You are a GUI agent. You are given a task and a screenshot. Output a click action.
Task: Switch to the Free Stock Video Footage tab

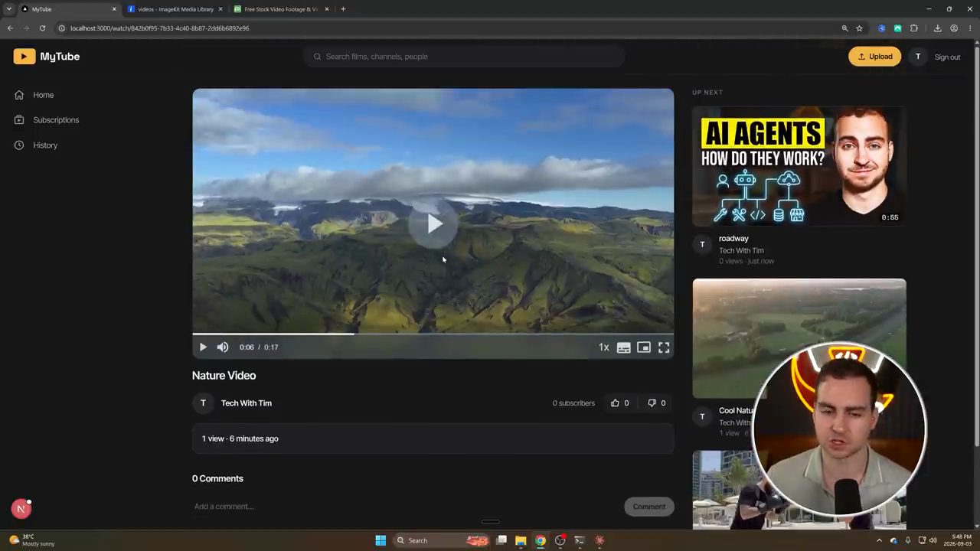pyautogui.click(x=281, y=9)
